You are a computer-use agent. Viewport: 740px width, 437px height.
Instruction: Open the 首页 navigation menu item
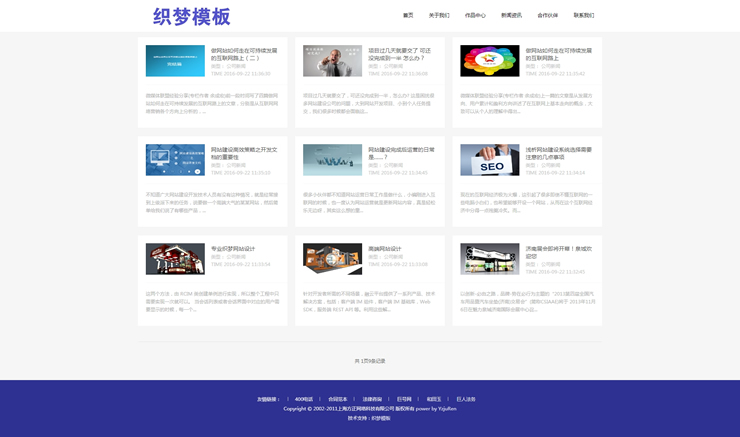click(408, 15)
